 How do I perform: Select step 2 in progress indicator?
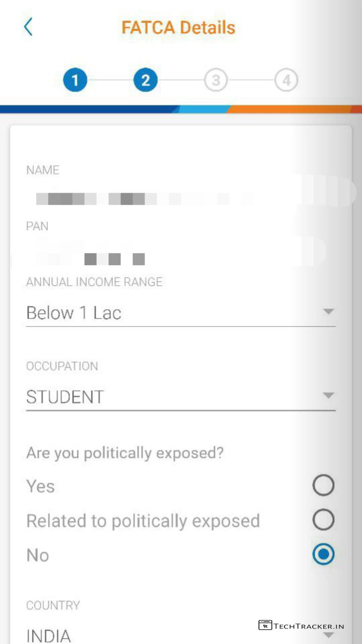(x=146, y=80)
